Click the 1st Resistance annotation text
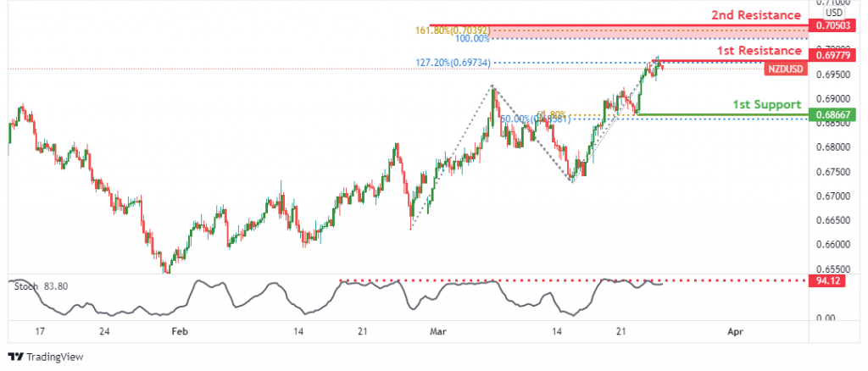Screen dimensions: 868x371 (x=759, y=51)
